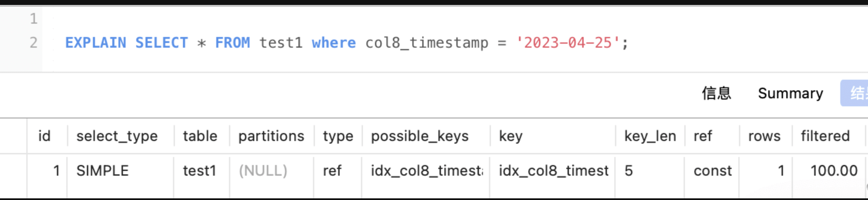
Task: Click the possible_keys column header
Action: point(420,136)
